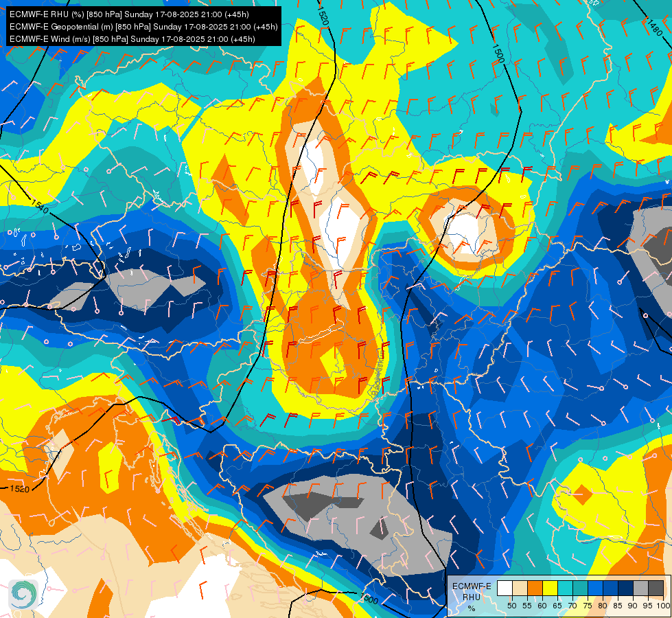
Task: Click the 1500 contour label beside the legend
Action: pos(369,598)
